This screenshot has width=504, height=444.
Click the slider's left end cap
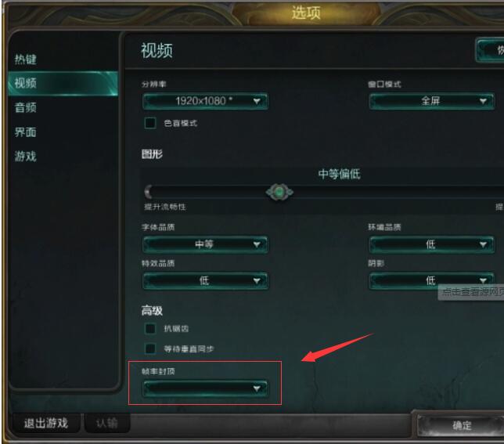pos(148,192)
